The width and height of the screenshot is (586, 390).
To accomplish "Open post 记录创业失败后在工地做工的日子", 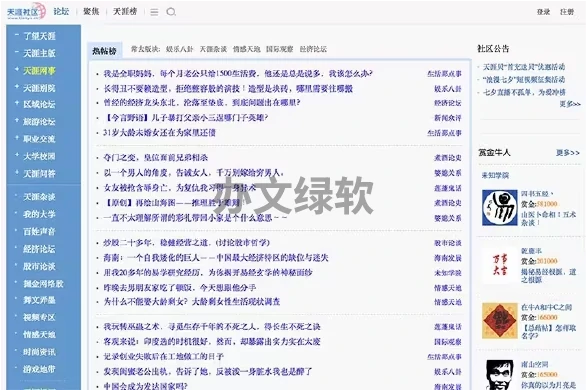I will pyautogui.click(x=163, y=357).
